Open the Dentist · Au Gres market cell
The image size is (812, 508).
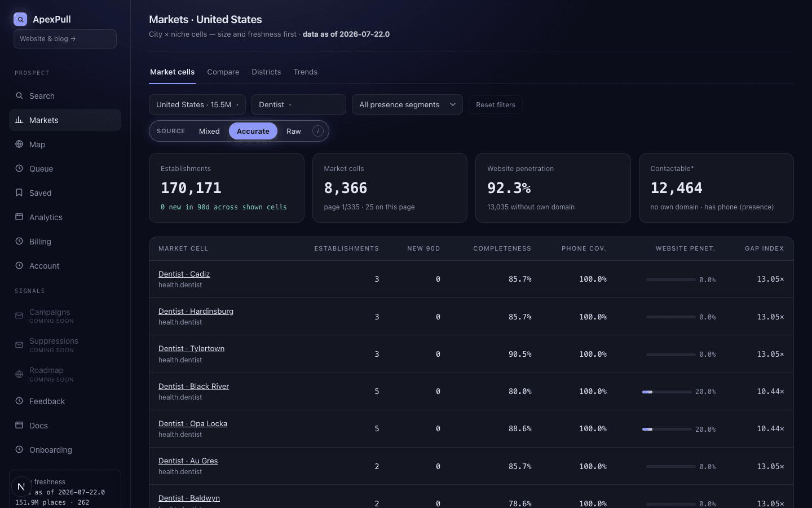(188, 461)
